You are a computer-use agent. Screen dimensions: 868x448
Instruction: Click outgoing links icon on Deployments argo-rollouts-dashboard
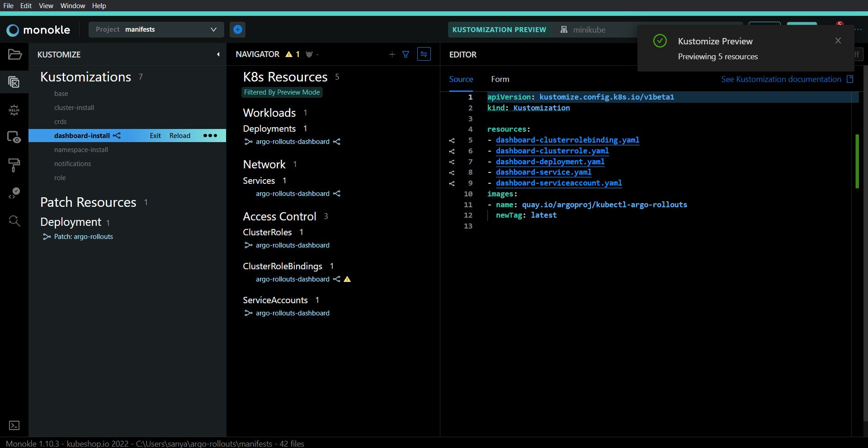(x=337, y=142)
